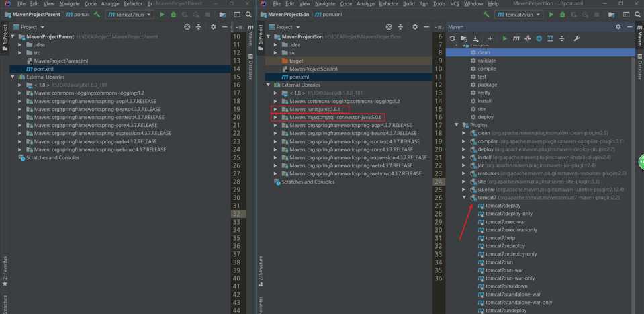This screenshot has width=644, height=314.
Task: Expand src folder in MavenProjectSon window
Action: coord(275,52)
